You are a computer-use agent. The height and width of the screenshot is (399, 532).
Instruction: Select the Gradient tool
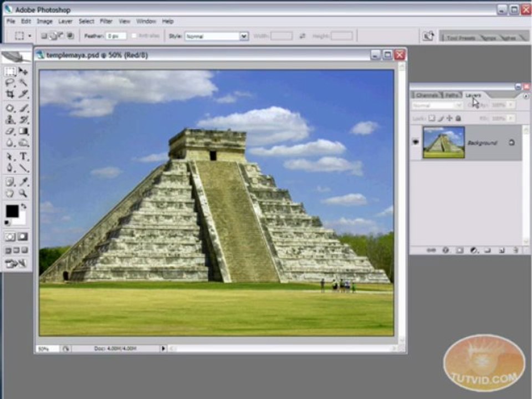tap(23, 131)
